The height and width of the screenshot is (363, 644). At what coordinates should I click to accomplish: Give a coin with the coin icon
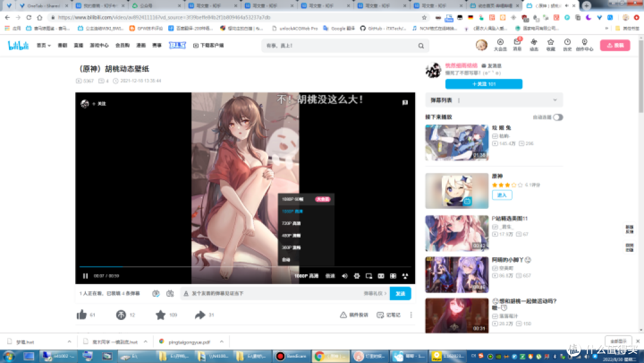[x=120, y=315]
